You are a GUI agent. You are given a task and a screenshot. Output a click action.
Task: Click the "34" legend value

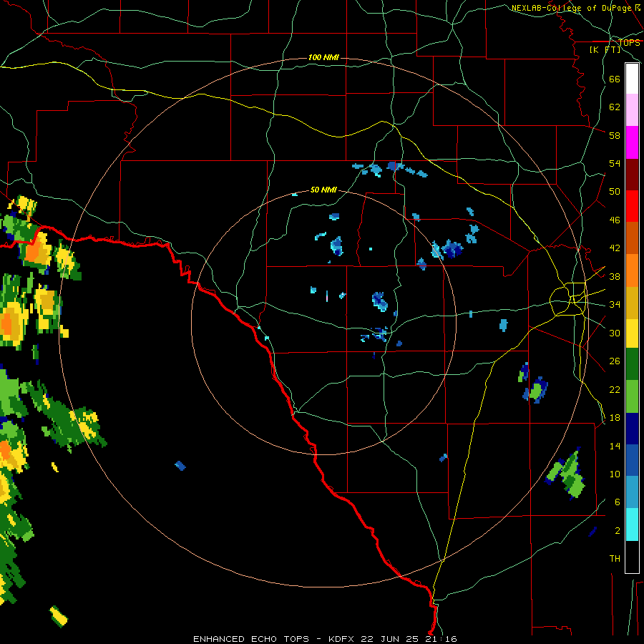pyautogui.click(x=615, y=305)
